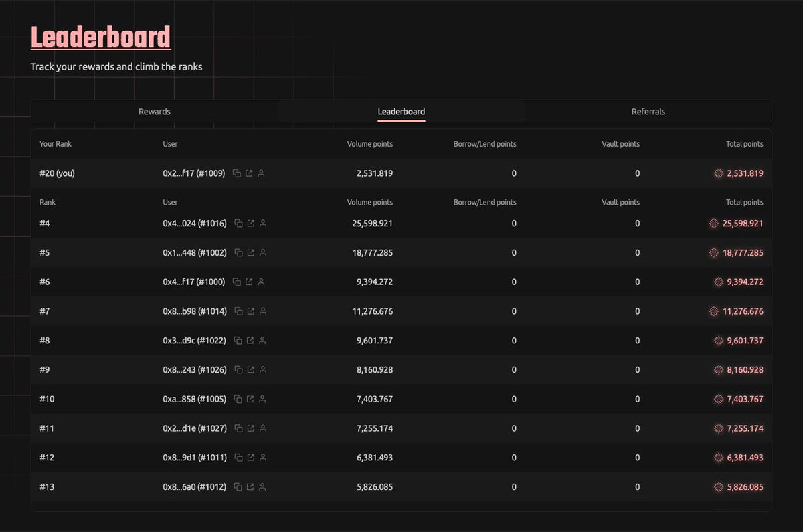
Task: Copy address of user 0x8...9d1 (#1011)
Action: coord(238,458)
